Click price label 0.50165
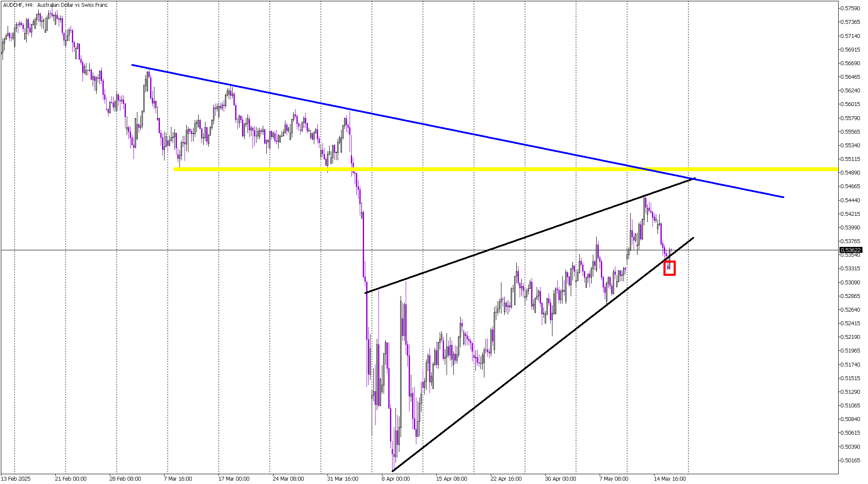 (851, 461)
